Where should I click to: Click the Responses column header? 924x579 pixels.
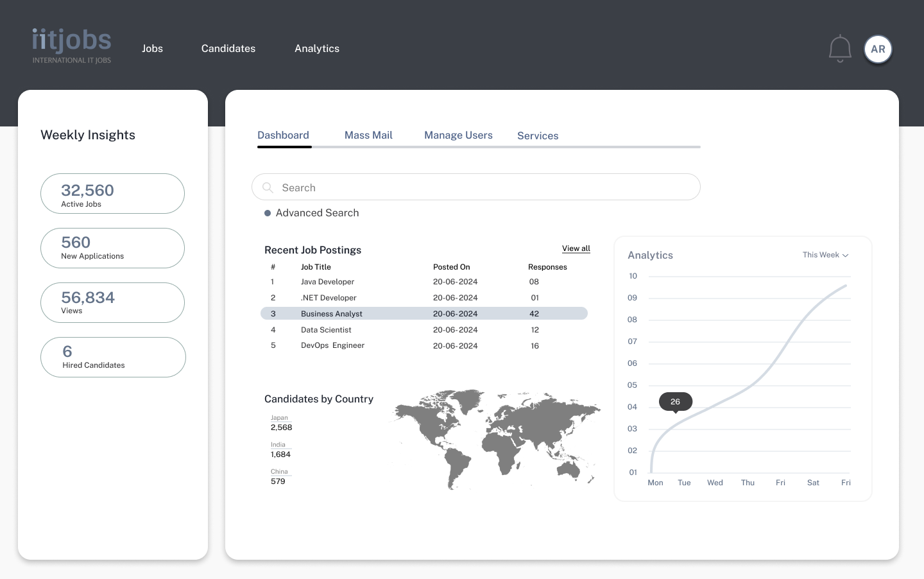(547, 267)
